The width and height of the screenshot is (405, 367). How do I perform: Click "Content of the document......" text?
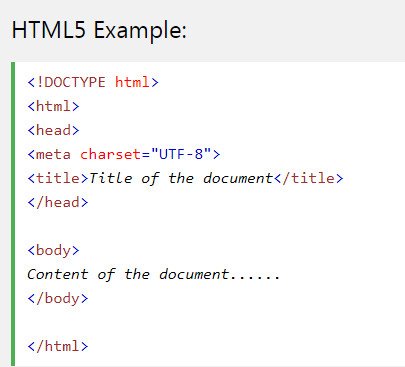pyautogui.click(x=153, y=274)
